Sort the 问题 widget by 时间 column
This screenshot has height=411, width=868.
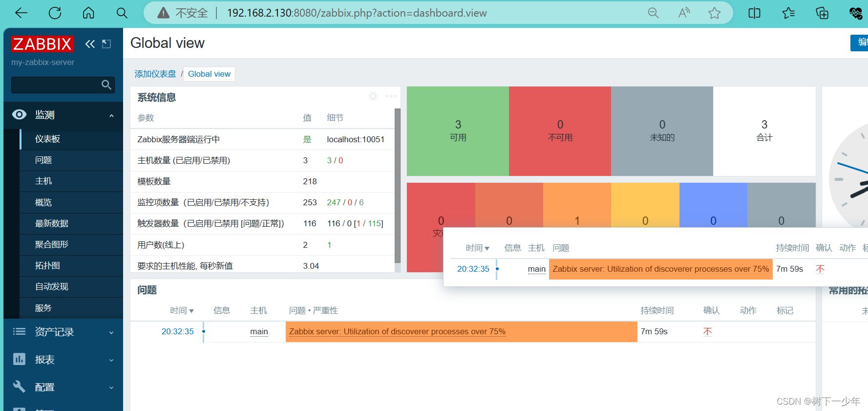point(182,310)
